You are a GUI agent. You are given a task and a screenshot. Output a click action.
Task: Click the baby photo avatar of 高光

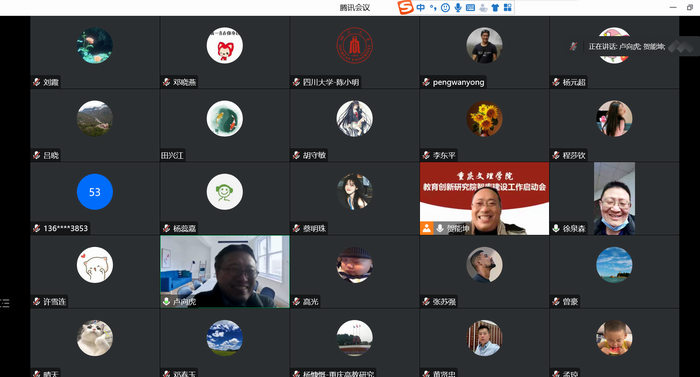pos(354,265)
